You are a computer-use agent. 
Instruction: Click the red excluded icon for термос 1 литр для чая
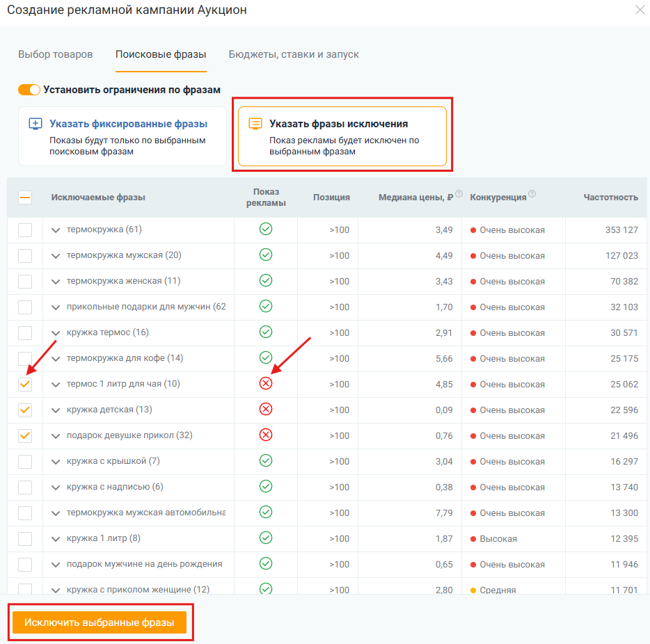coord(266,383)
